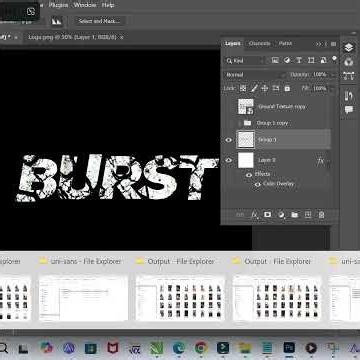This screenshot has width=360, height=360.
Task: Toggle the layer filtering on/off switch
Action: [334, 59]
